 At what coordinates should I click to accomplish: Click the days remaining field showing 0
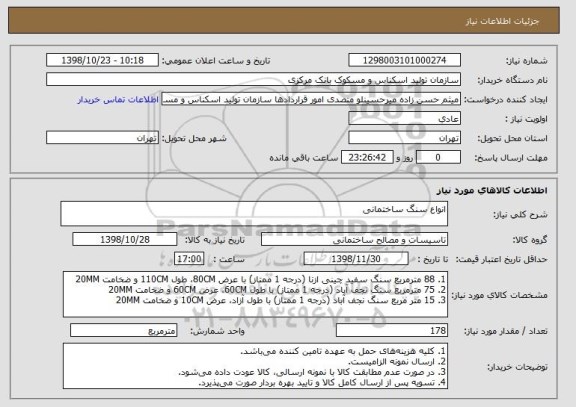(x=438, y=158)
